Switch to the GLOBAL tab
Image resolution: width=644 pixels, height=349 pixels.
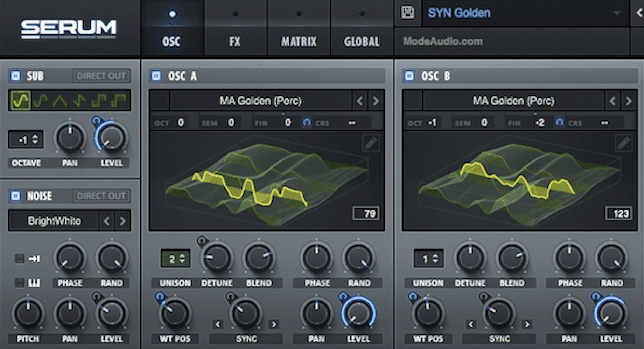click(x=362, y=28)
